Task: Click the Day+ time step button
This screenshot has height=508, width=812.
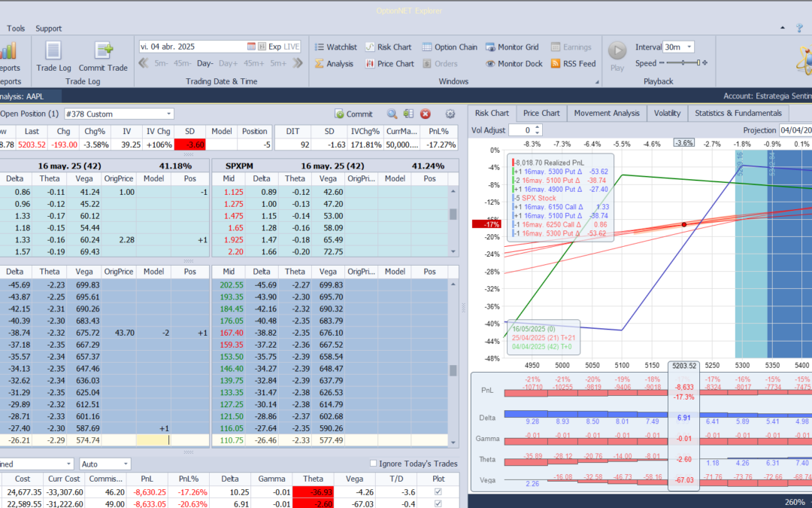Action: click(229, 63)
